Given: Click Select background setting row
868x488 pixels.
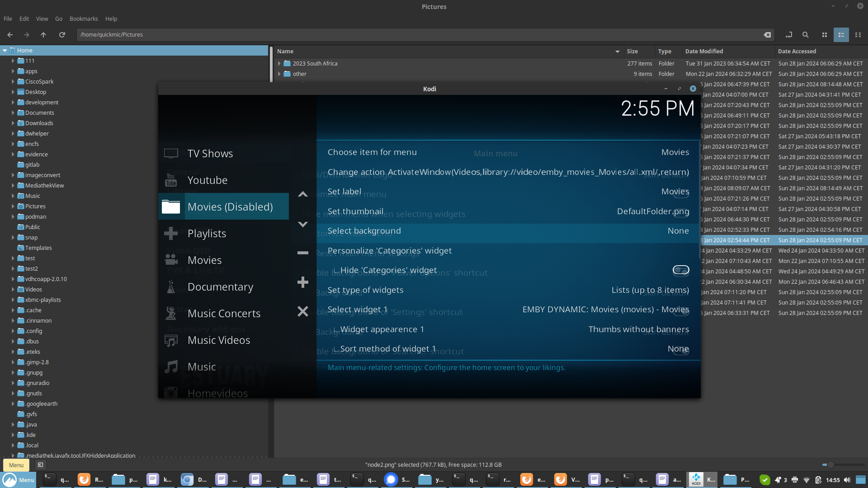Looking at the screenshot, I should tap(507, 231).
